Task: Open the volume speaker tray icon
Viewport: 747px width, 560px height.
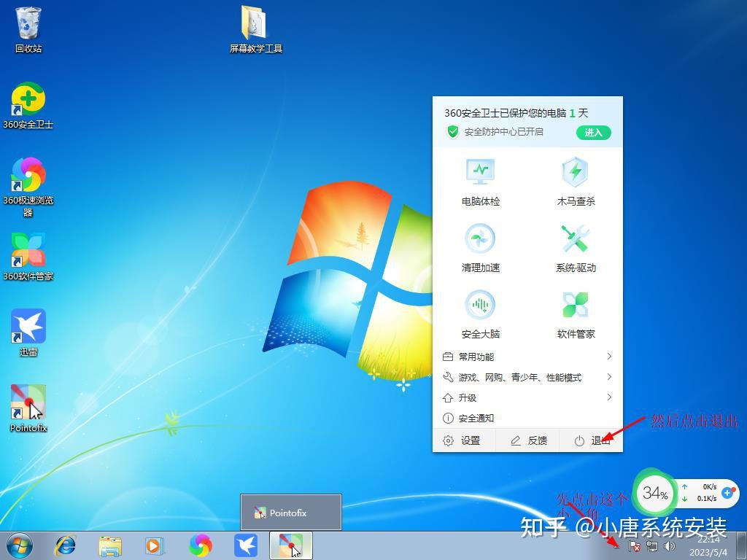Action: coord(670,546)
